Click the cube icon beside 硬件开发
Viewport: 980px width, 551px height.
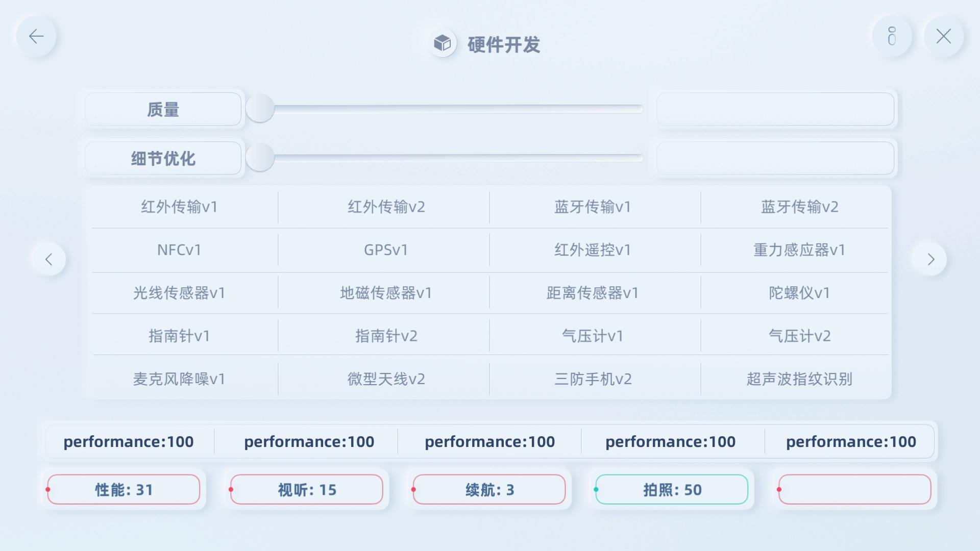[443, 43]
